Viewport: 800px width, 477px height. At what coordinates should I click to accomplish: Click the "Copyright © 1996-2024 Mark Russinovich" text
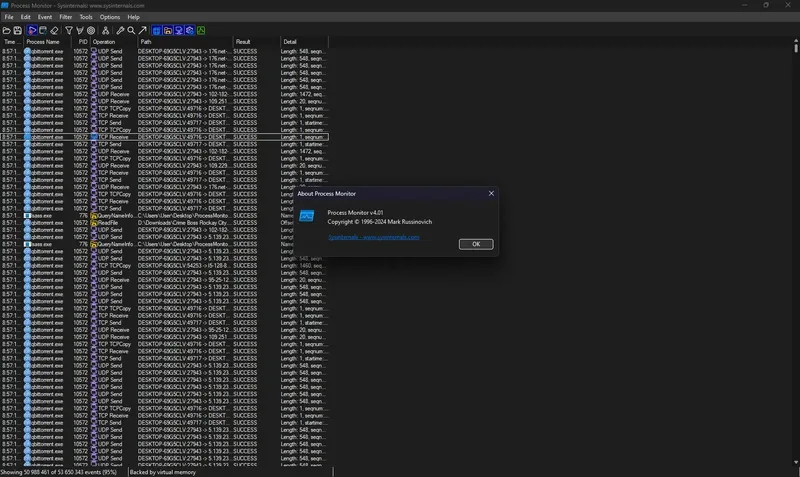click(380, 222)
